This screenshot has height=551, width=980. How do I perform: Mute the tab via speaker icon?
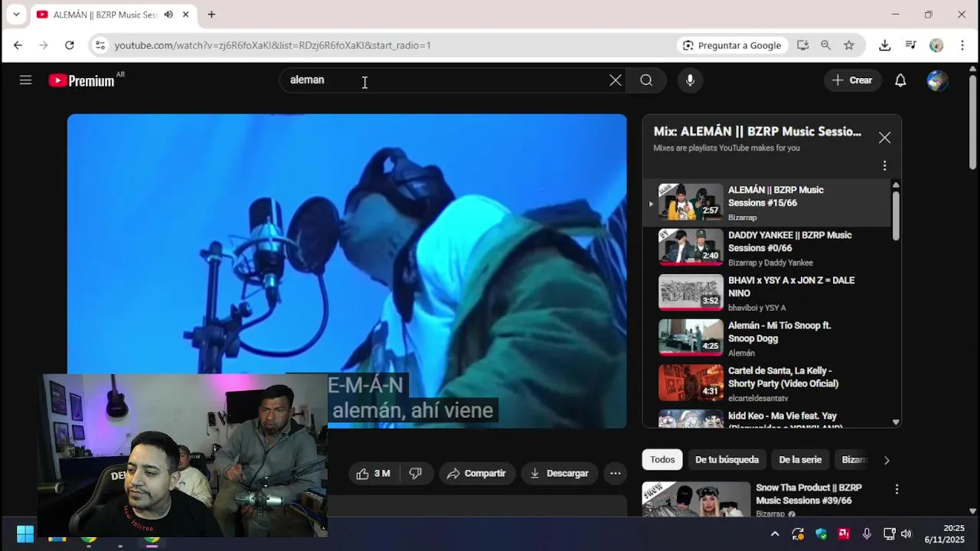pos(168,15)
